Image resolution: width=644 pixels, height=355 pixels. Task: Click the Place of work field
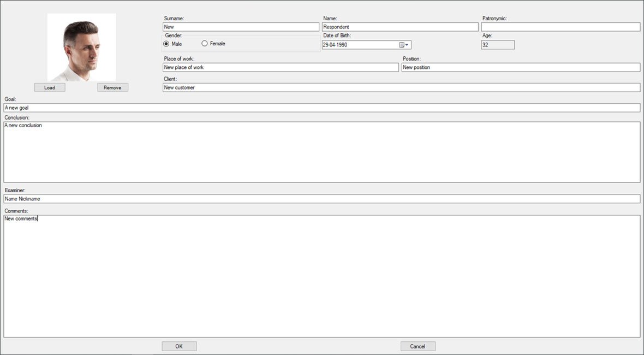281,67
